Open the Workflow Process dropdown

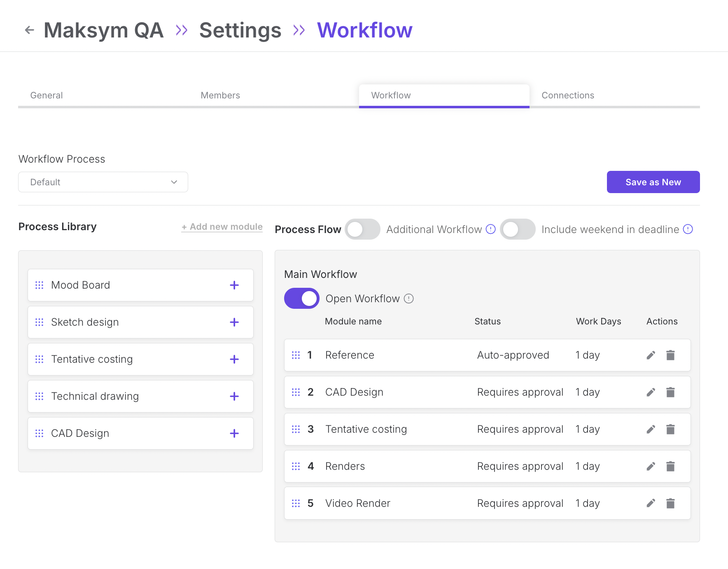click(103, 182)
